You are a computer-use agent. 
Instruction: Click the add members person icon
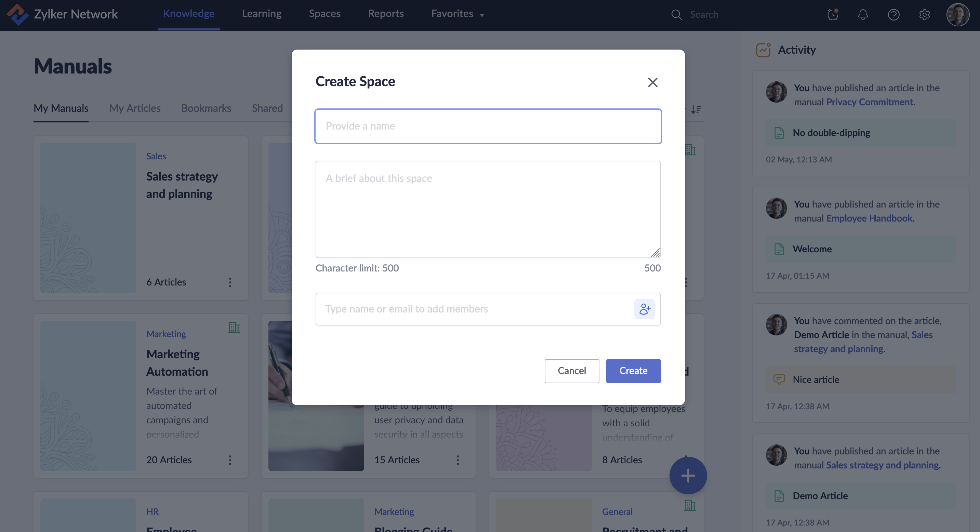pyautogui.click(x=645, y=309)
